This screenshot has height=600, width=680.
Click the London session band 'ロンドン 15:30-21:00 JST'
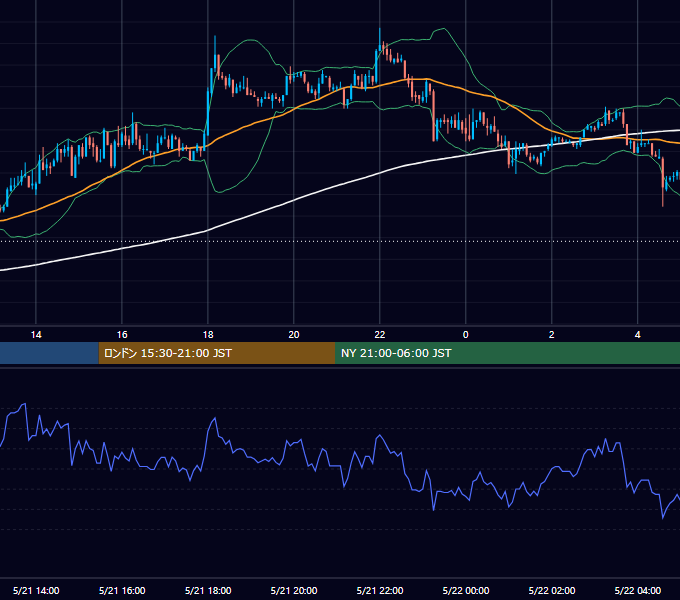tap(217, 353)
